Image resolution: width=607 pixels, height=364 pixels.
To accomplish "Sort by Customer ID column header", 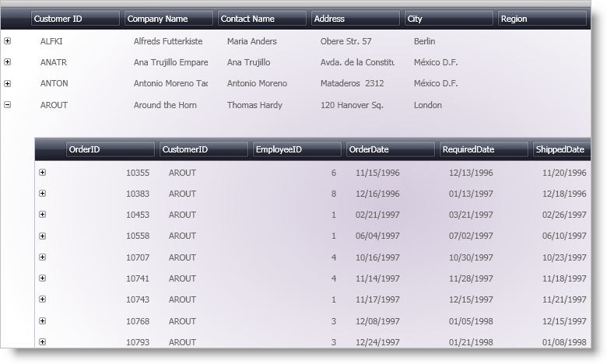I will pyautogui.click(x=75, y=19).
